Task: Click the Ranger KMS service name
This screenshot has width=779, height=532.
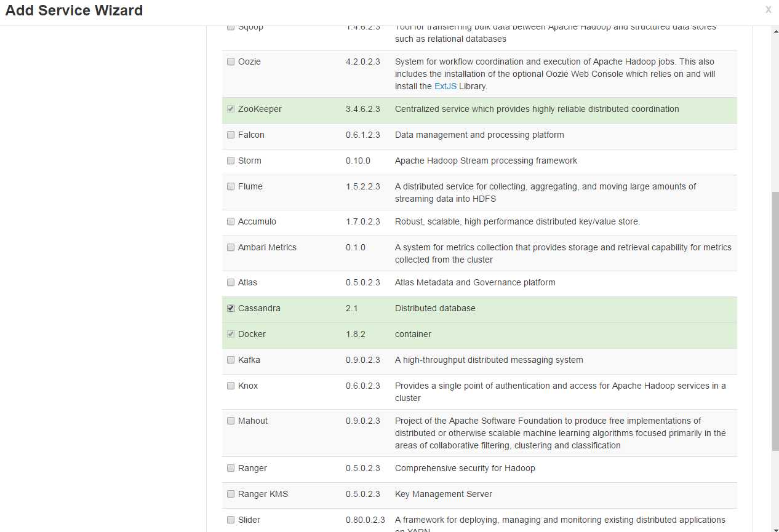Action: pos(263,494)
